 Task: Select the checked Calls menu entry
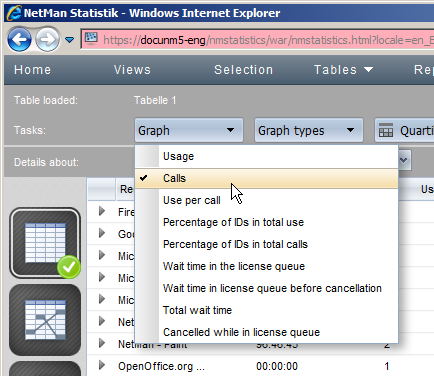[x=266, y=178]
